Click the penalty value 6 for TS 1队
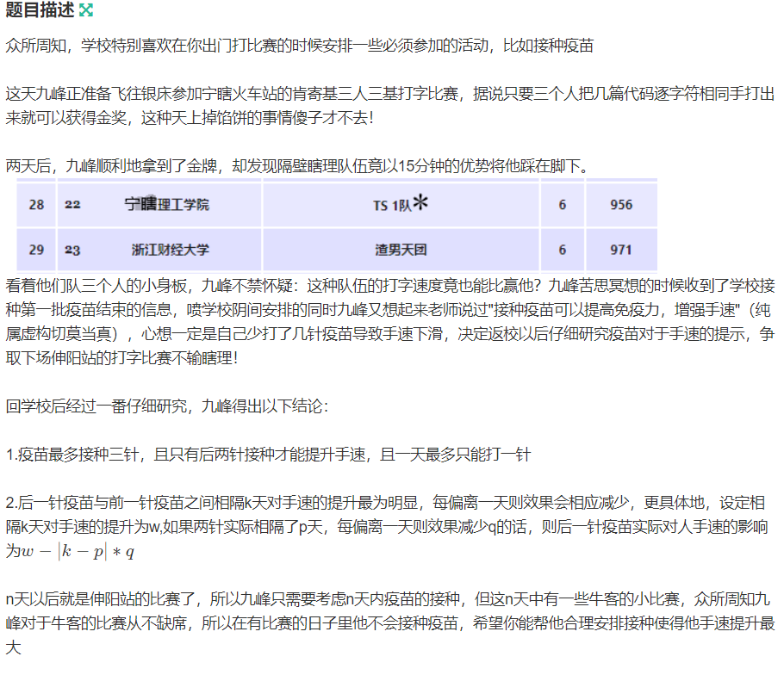 click(562, 204)
